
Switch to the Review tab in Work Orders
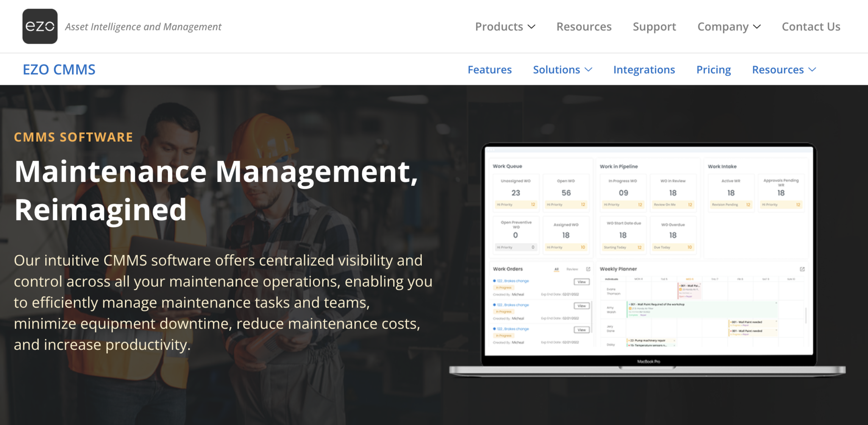pos(573,269)
